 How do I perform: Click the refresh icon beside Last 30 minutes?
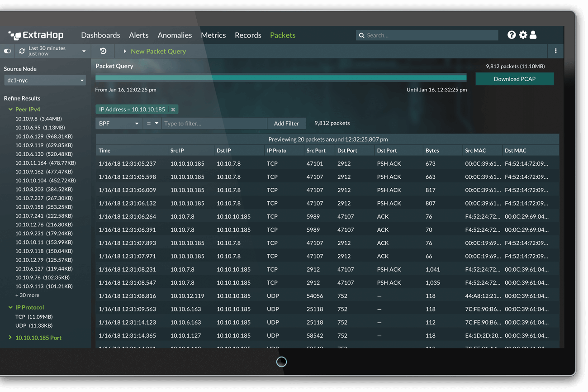(x=22, y=51)
